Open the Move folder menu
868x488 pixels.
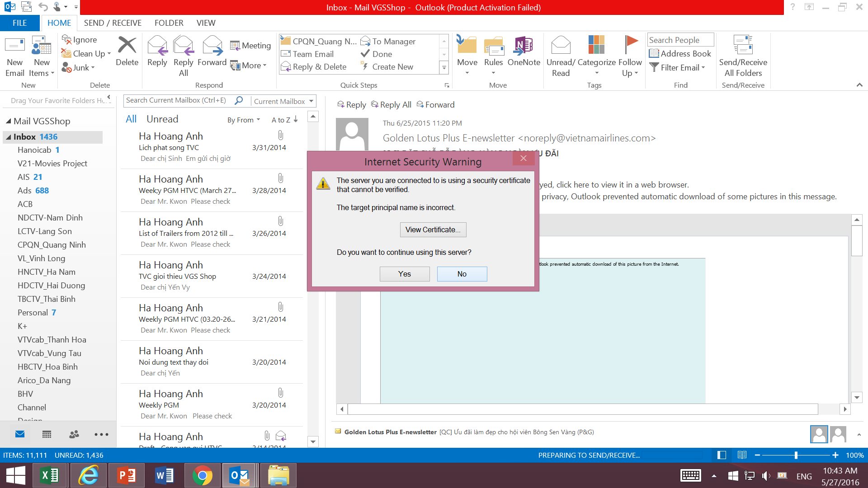click(467, 56)
